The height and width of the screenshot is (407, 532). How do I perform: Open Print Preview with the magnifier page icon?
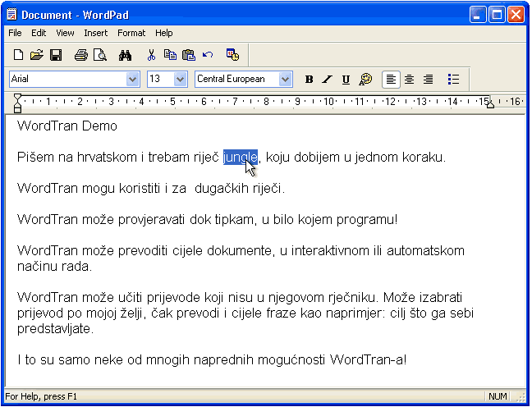(100, 55)
